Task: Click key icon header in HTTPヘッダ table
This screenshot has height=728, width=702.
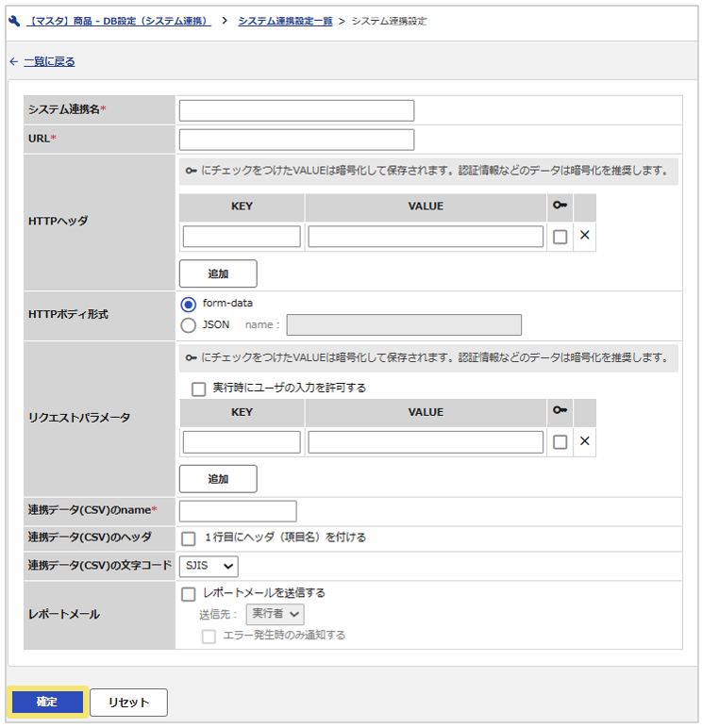Action: 560,205
